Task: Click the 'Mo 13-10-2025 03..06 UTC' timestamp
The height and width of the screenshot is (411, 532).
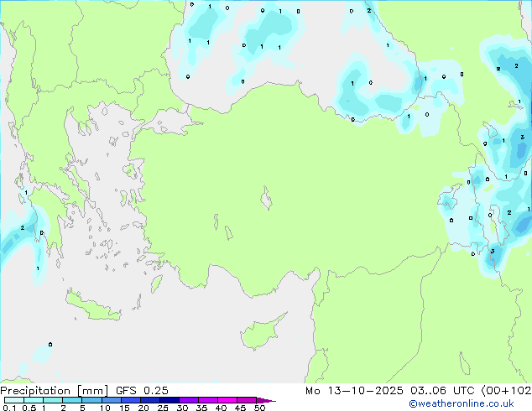Action: pyautogui.click(x=390, y=391)
